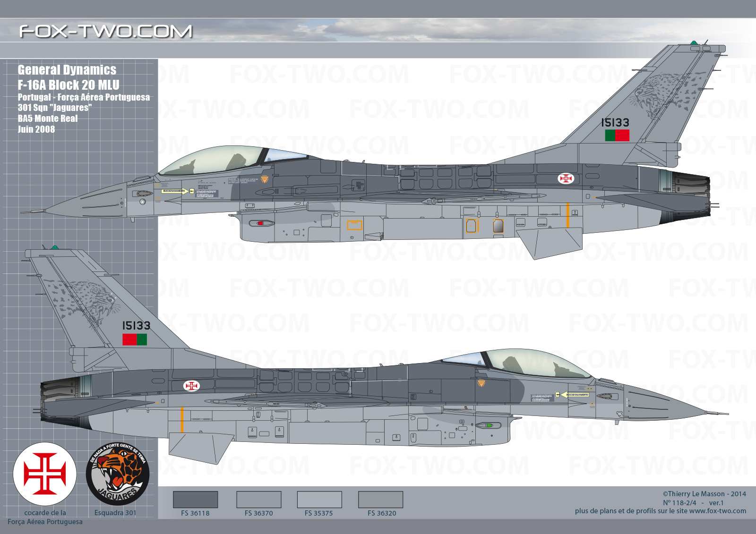This screenshot has height=534, width=756.
Task: Click orange warning triangle on lower aircraft
Action: click(x=481, y=383)
